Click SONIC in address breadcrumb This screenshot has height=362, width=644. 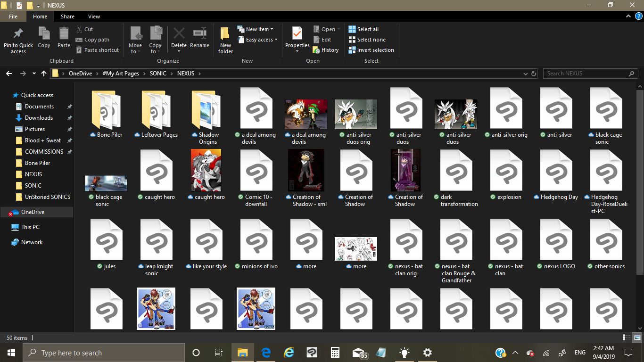(x=158, y=74)
